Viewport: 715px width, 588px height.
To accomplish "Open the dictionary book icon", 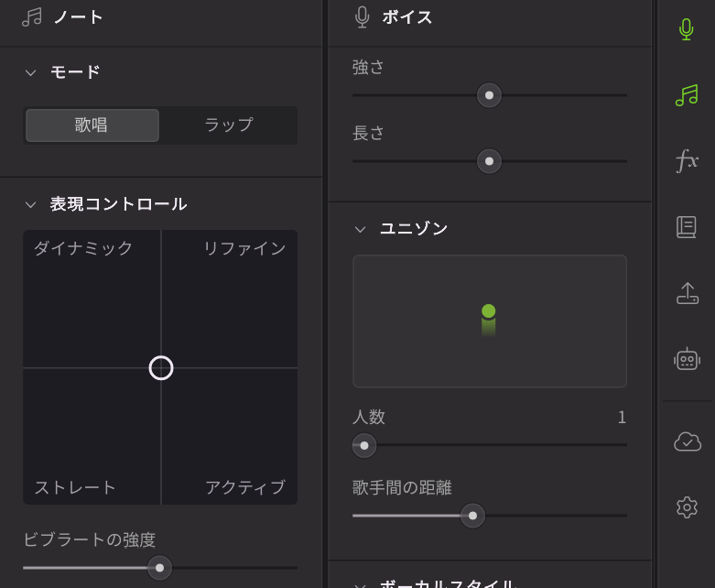I will pyautogui.click(x=687, y=227).
